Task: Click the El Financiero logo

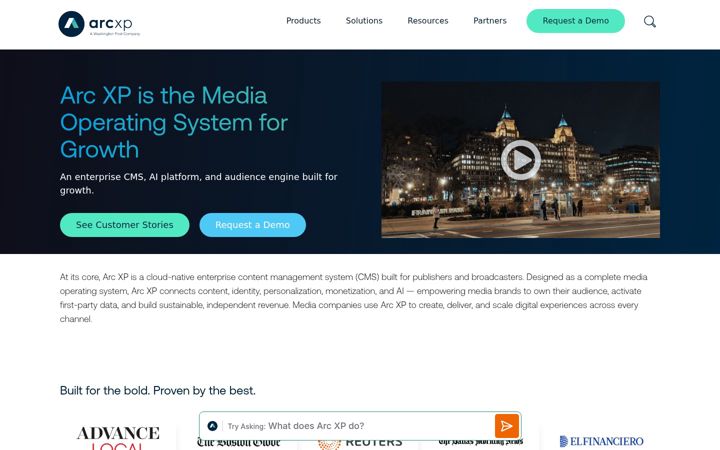Action: [601, 441]
